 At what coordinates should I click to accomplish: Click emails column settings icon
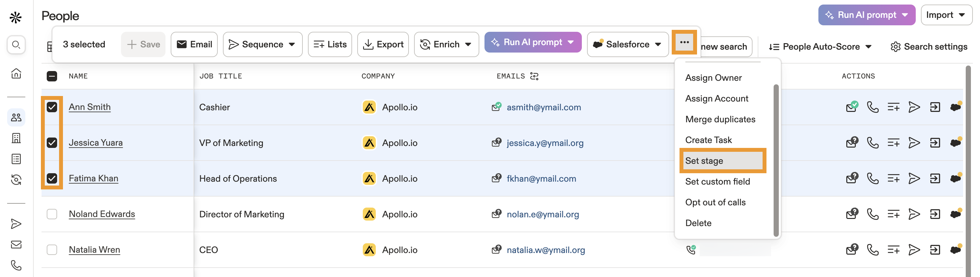534,77
